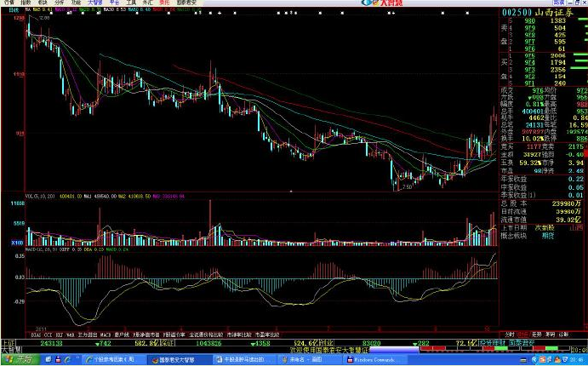Click the 总股本 value 239980万
The image size is (588, 366).
point(567,203)
